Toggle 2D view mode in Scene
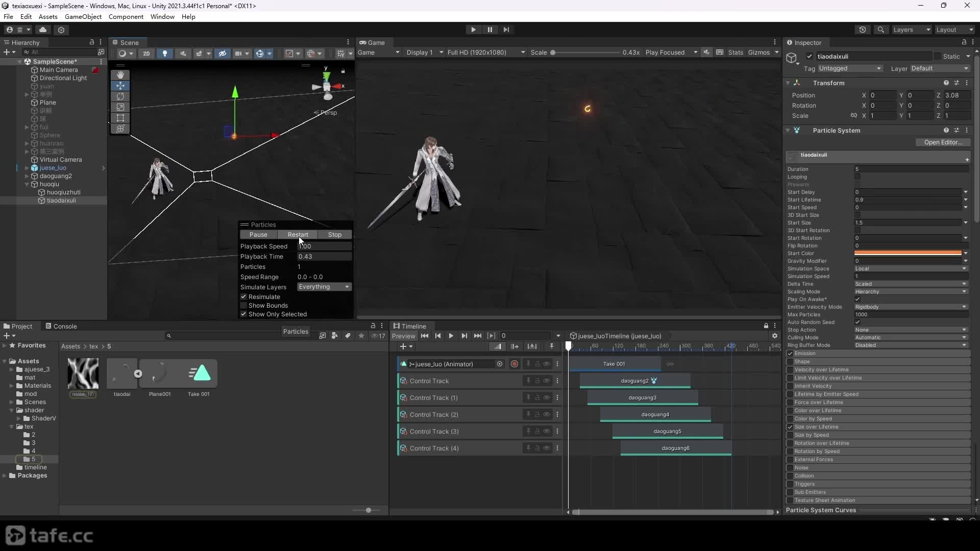The image size is (980, 551). [146, 53]
